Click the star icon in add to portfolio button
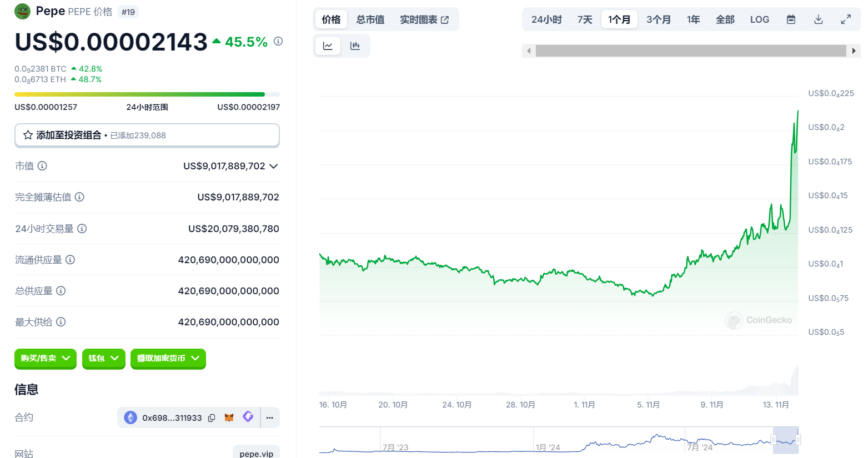Image resolution: width=868 pixels, height=458 pixels. (x=28, y=135)
